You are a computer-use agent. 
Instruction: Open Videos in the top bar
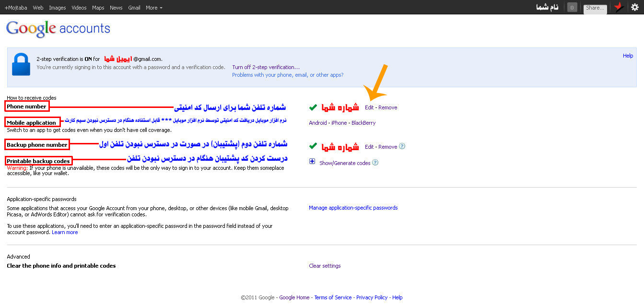(79, 8)
